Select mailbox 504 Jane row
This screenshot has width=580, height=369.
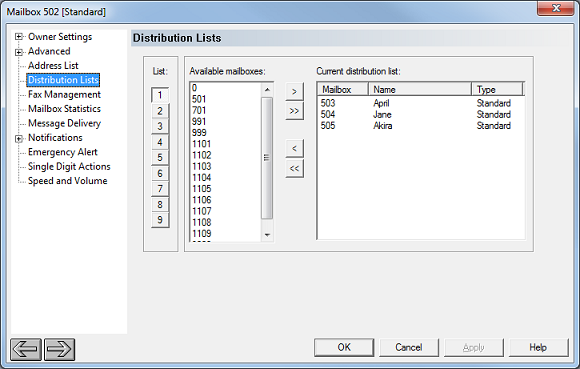(421, 115)
